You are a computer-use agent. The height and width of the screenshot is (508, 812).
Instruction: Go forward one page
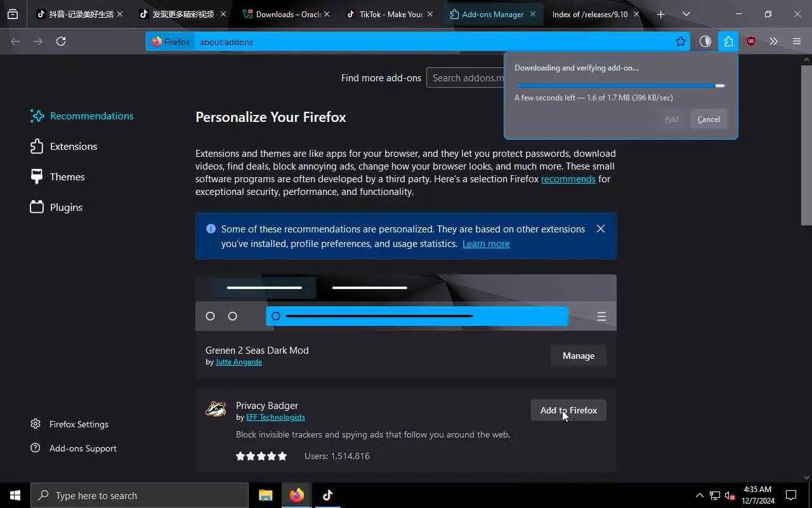38,41
